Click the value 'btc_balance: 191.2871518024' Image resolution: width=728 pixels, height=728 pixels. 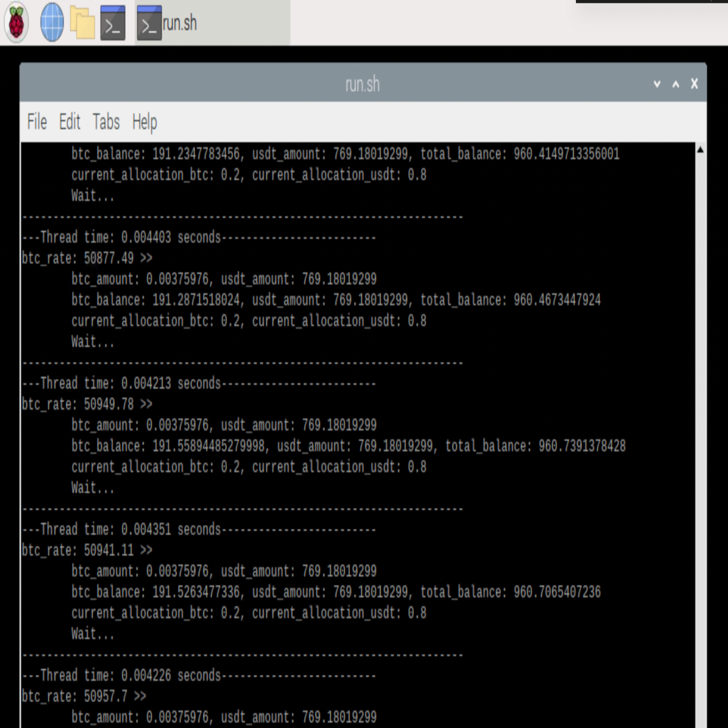pyautogui.click(x=155, y=300)
